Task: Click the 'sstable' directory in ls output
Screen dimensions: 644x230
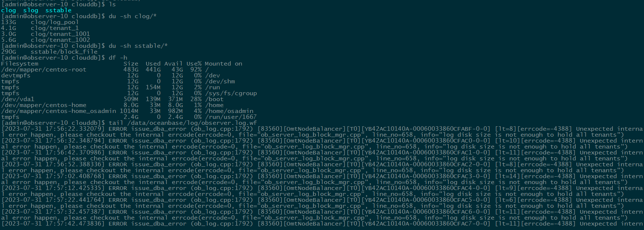Action: (59, 10)
